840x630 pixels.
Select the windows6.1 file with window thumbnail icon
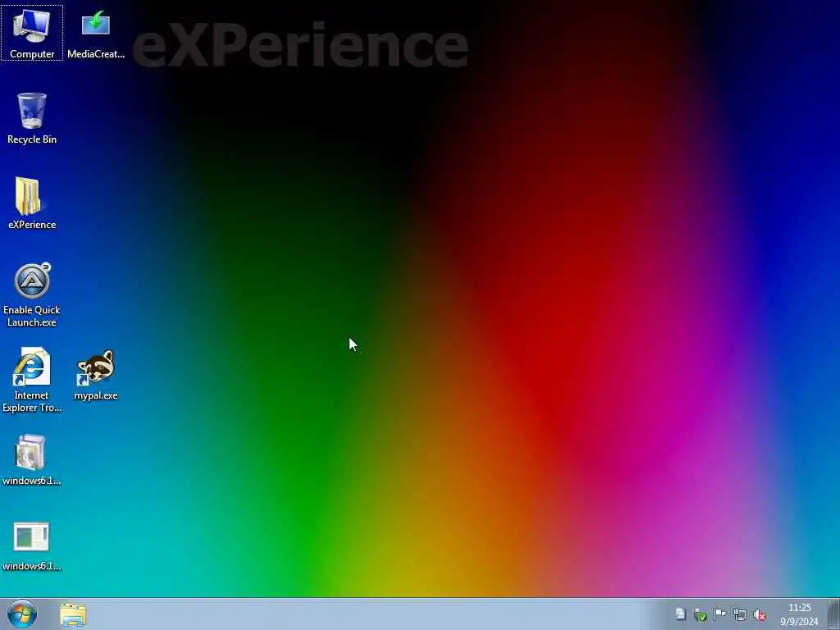click(x=32, y=546)
